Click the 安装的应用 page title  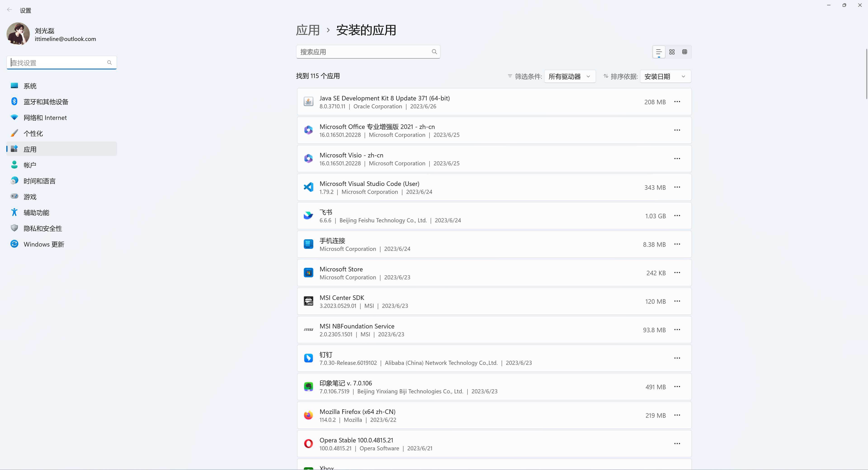366,30
